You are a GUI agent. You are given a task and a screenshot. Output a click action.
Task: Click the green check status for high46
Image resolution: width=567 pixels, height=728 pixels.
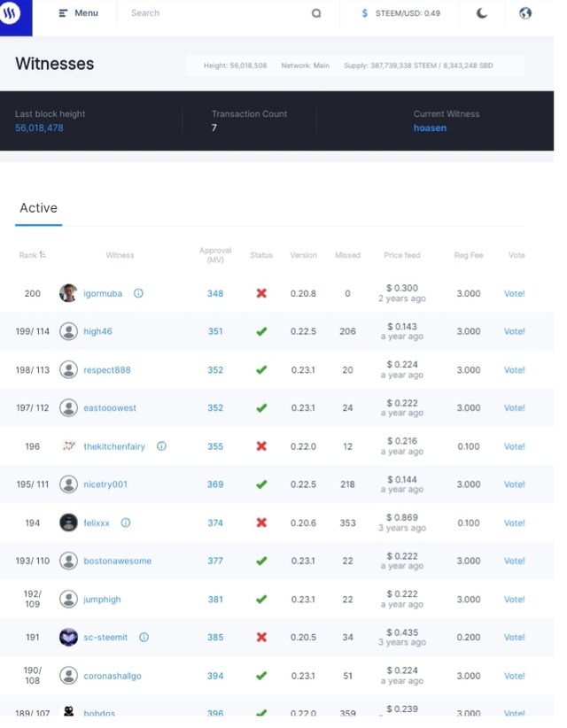pyautogui.click(x=261, y=331)
